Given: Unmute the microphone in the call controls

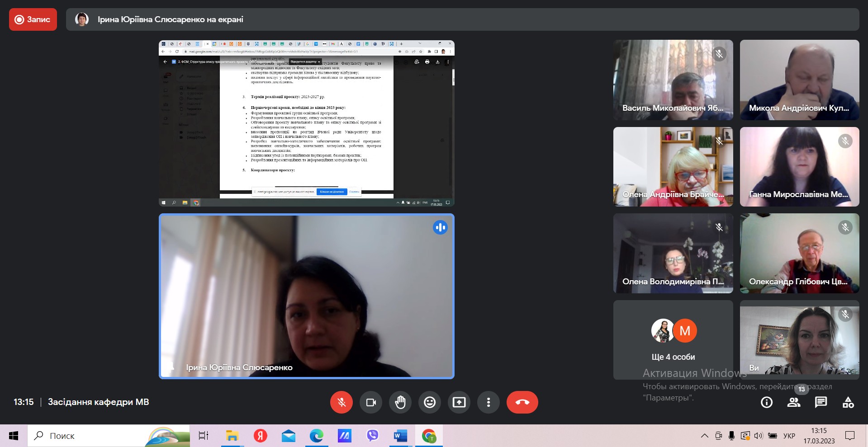Looking at the screenshot, I should 342,402.
